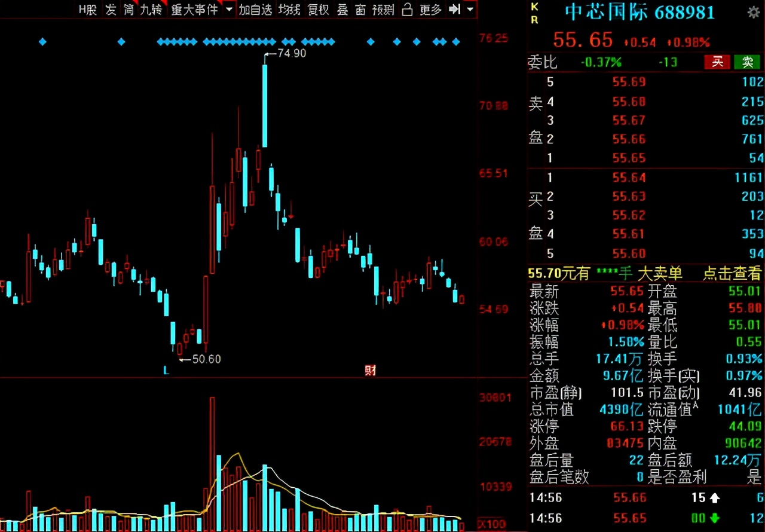This screenshot has height=532, width=765.
Task: Click the skip-to-end arrow icon in toolbar
Action: coord(455,10)
